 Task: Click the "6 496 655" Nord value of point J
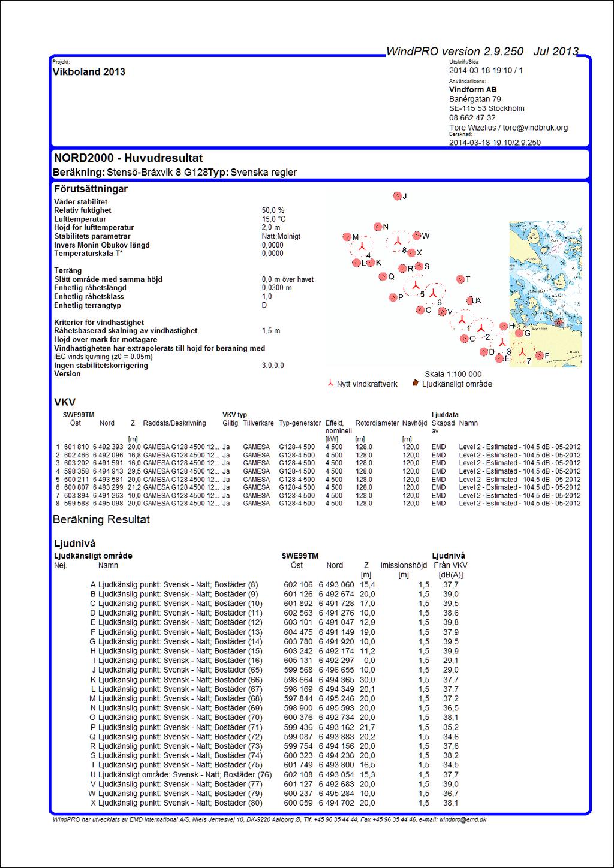[x=336, y=670]
